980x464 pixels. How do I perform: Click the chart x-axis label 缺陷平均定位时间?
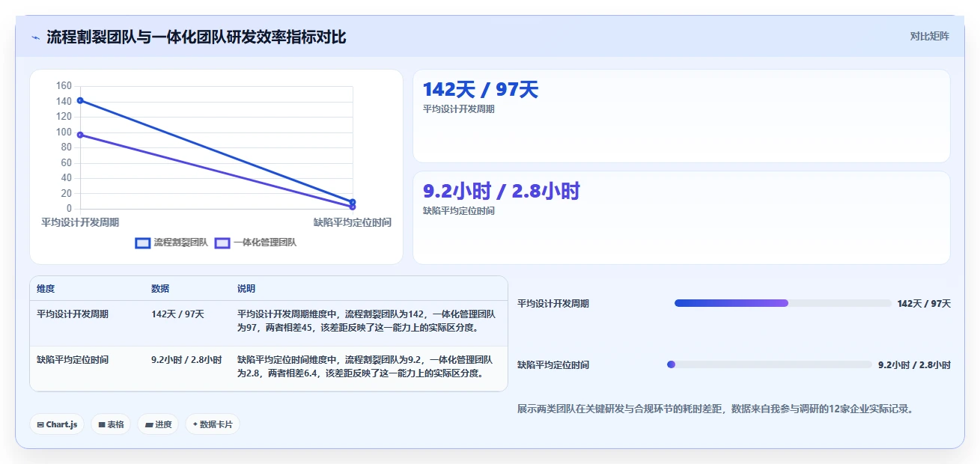click(353, 222)
